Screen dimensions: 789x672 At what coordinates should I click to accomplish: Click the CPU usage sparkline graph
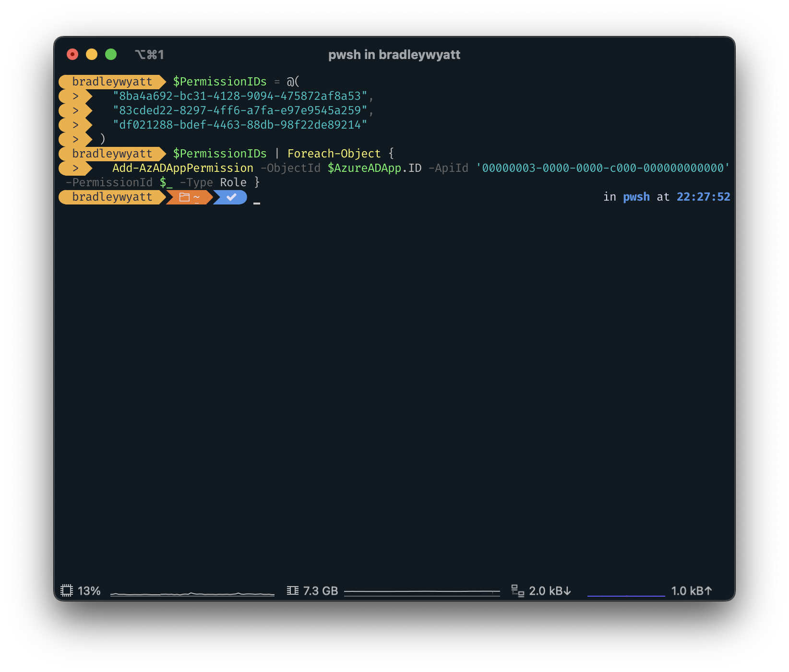point(192,594)
